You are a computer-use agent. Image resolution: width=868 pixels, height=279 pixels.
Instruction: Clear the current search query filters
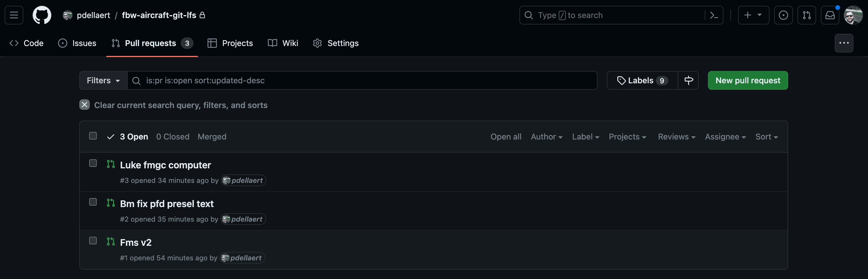pos(85,105)
